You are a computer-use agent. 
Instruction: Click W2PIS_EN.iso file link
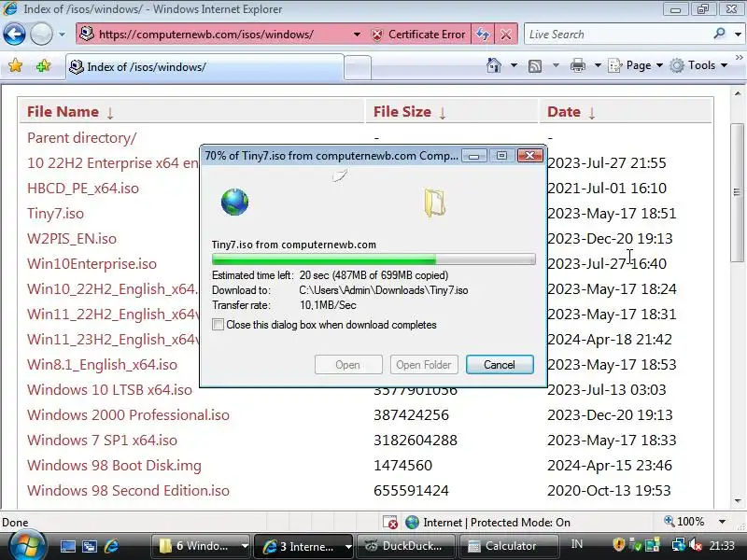coord(72,239)
